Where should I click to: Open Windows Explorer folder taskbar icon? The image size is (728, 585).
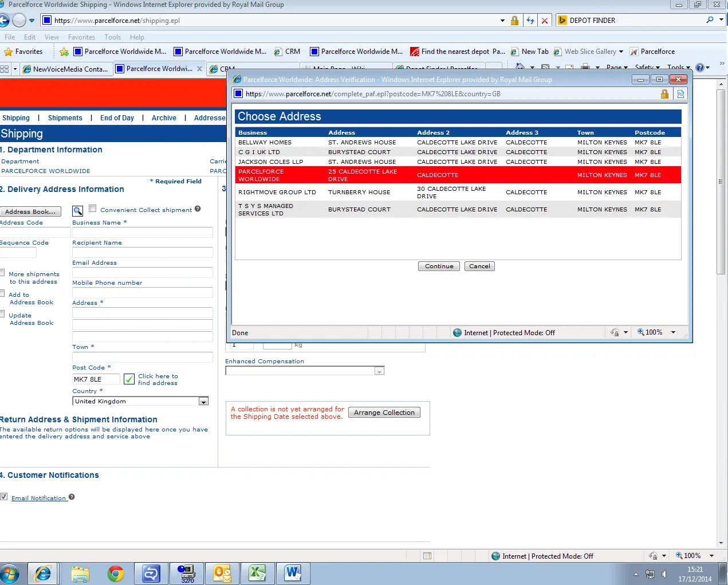pos(80,574)
